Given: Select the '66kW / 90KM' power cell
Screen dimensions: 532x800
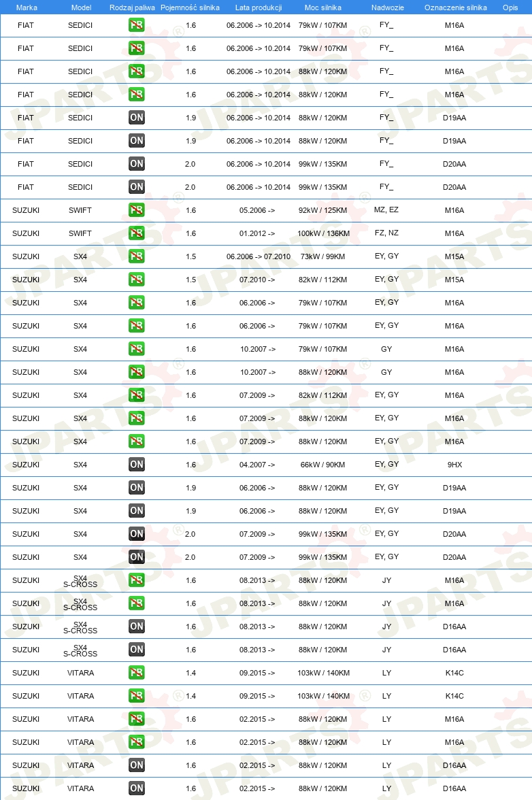Looking at the screenshot, I should [x=322, y=465].
